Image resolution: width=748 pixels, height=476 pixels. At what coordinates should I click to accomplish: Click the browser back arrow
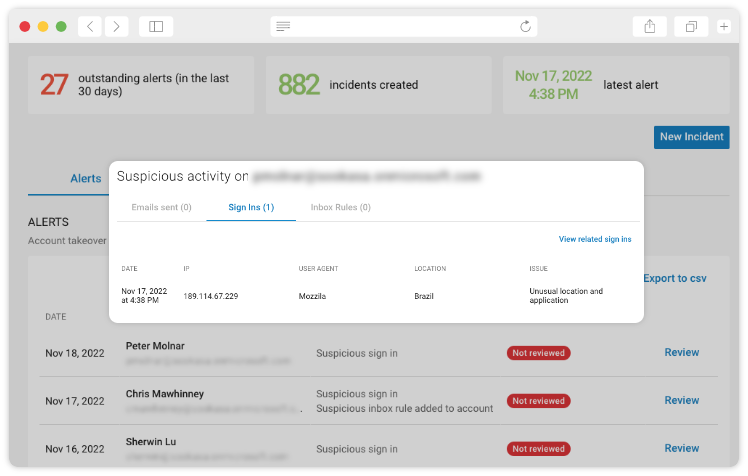pos(91,27)
